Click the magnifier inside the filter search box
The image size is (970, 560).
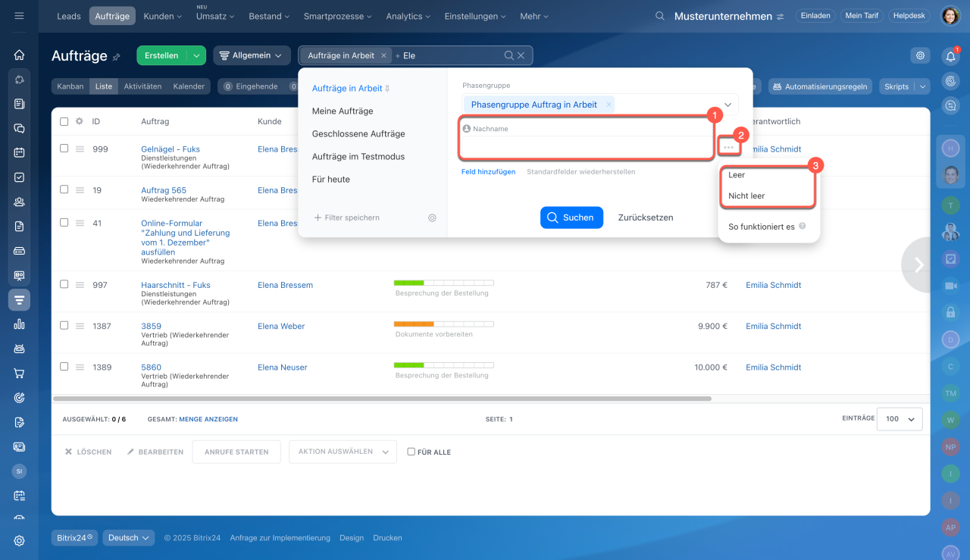pyautogui.click(x=509, y=55)
